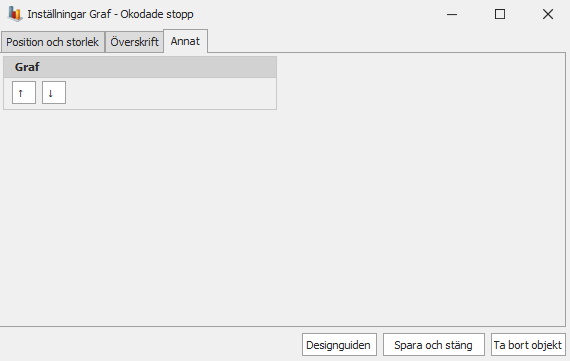Click Spara och stäng
570x361 pixels.
click(x=434, y=345)
